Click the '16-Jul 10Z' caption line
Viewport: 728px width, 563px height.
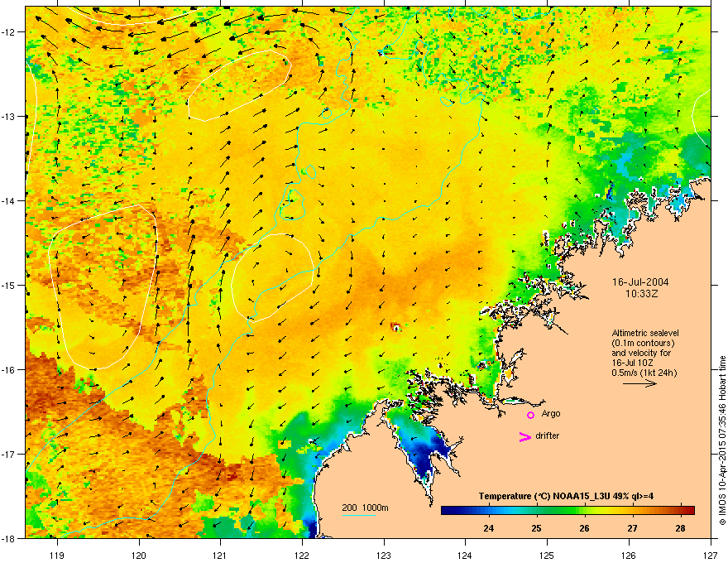coord(634,363)
